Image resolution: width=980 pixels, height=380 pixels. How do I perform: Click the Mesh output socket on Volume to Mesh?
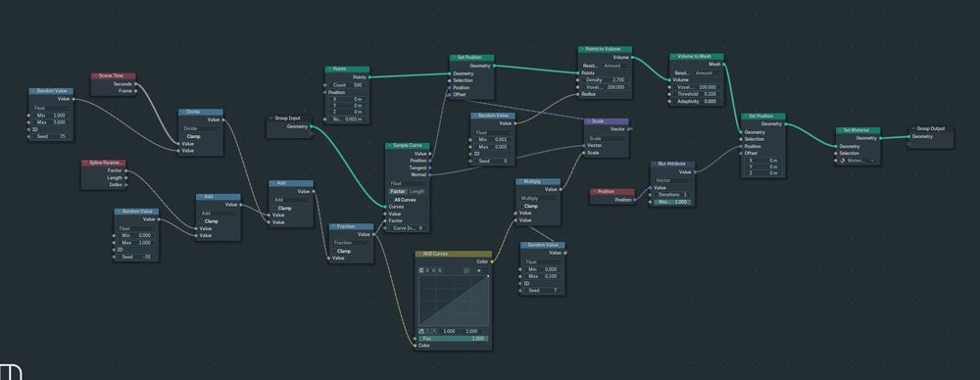pos(725,64)
